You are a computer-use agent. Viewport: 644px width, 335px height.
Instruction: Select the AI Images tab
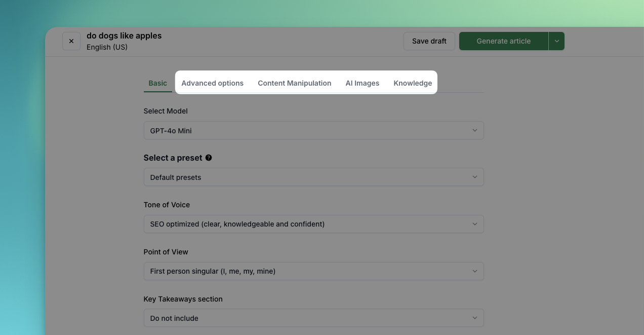click(362, 83)
